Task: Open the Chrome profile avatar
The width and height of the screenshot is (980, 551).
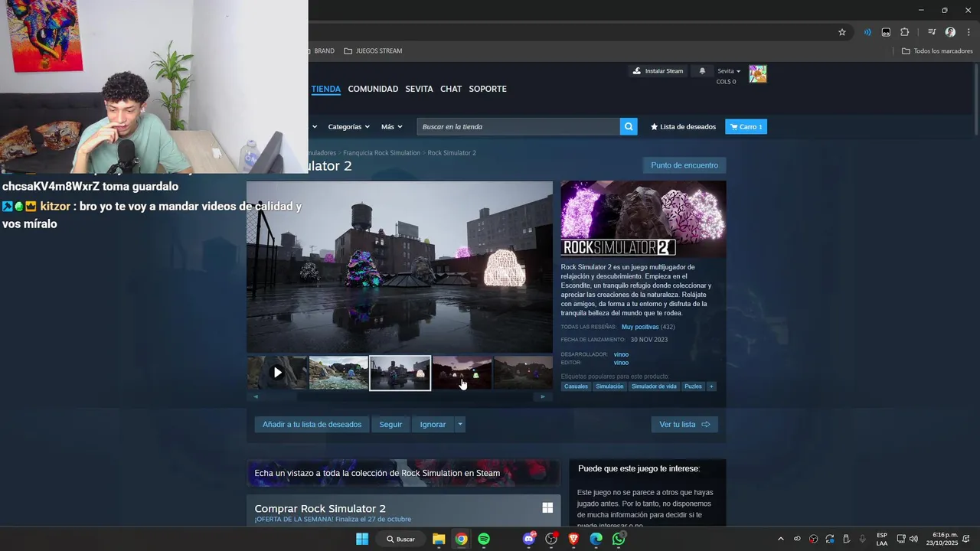Action: pyautogui.click(x=950, y=32)
